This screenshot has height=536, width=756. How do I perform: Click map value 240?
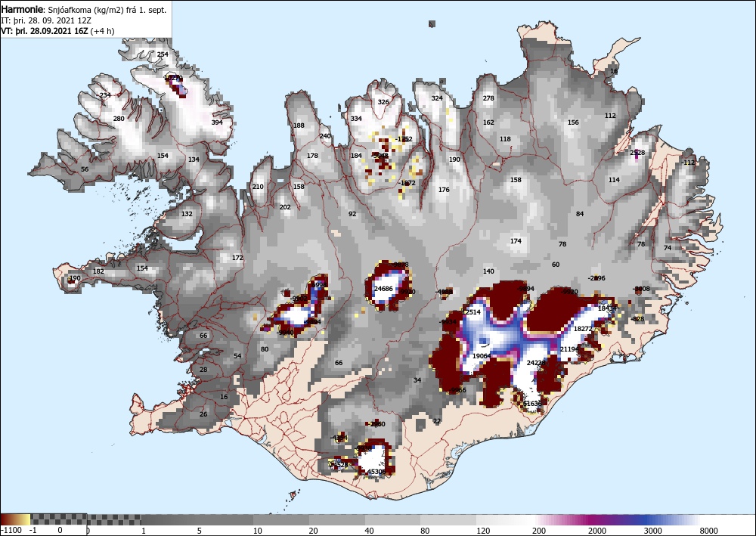[x=325, y=136]
